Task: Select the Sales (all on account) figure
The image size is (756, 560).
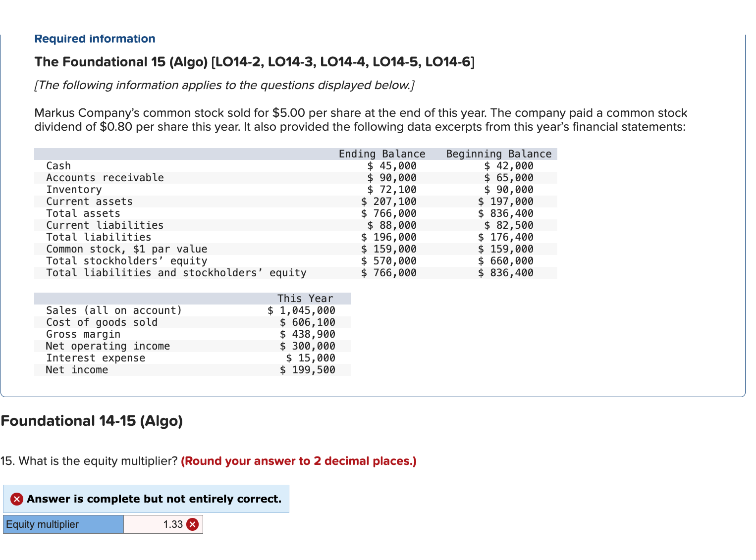Action: pyautogui.click(x=301, y=310)
